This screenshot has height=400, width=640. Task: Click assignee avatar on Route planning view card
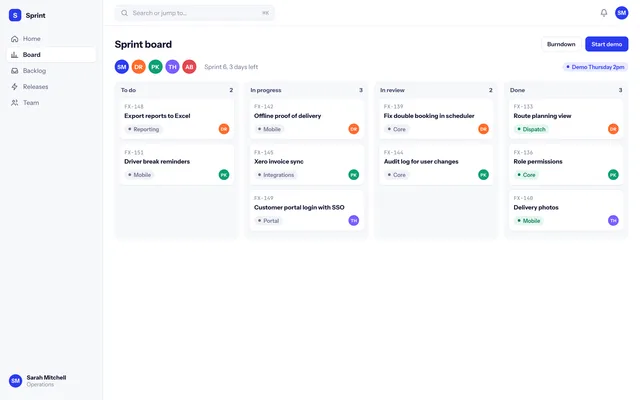(613, 129)
